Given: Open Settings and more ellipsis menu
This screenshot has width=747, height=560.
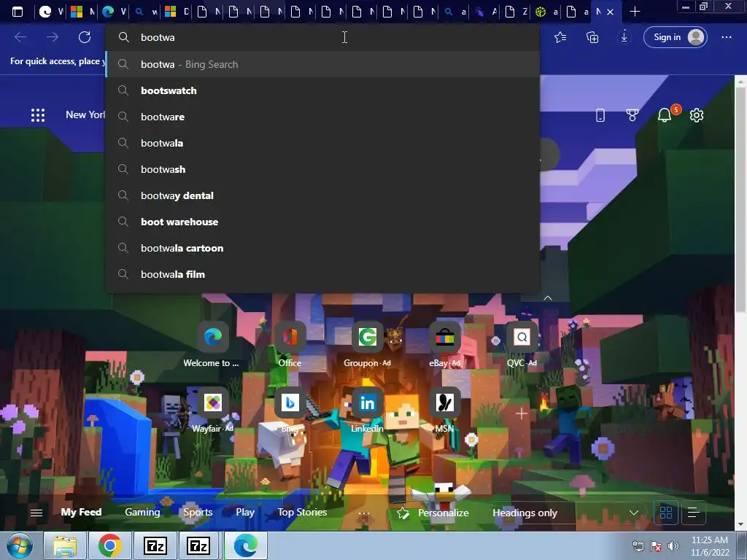Looking at the screenshot, I should point(726,37).
